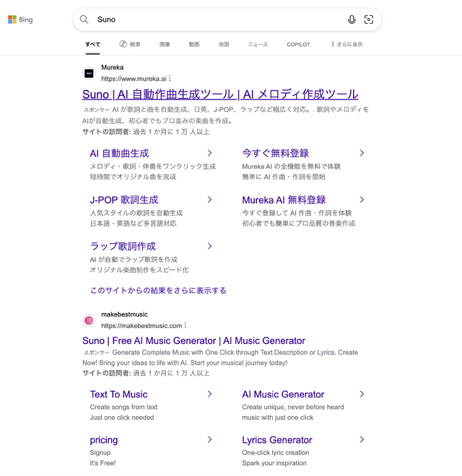Click chevron beside Lyrics Generator

[x=362, y=439]
